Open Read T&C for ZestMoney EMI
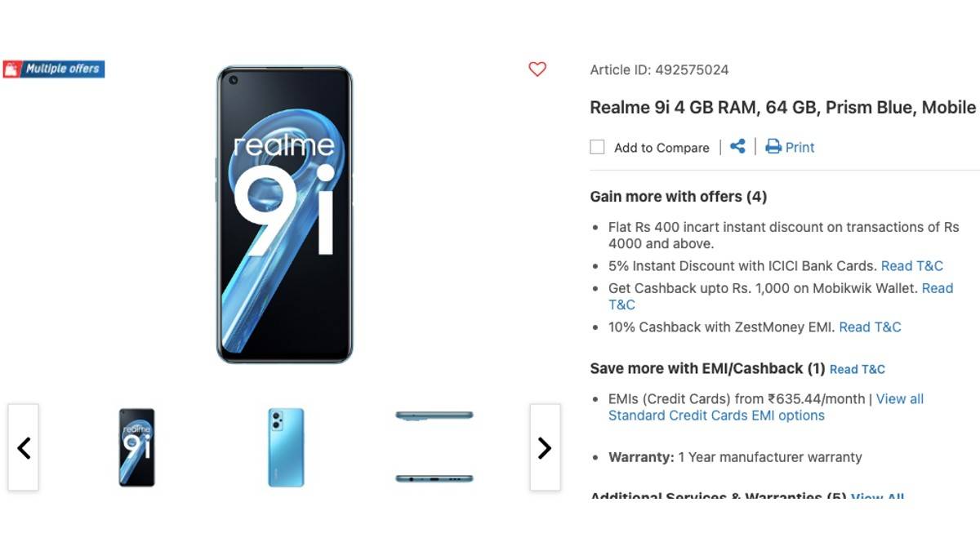This screenshot has width=980, height=551. pyautogui.click(x=870, y=327)
